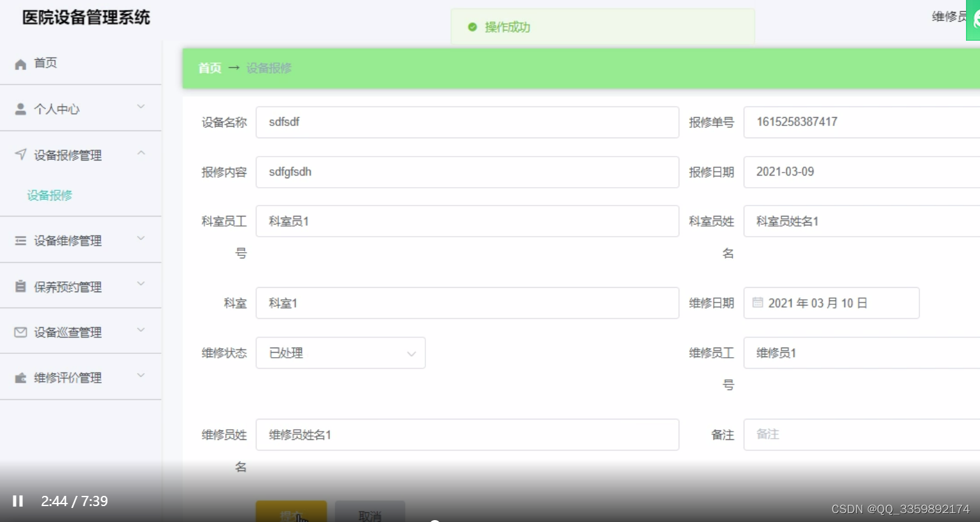
Task: Click the 设备名称 field label
Action: coord(224,122)
